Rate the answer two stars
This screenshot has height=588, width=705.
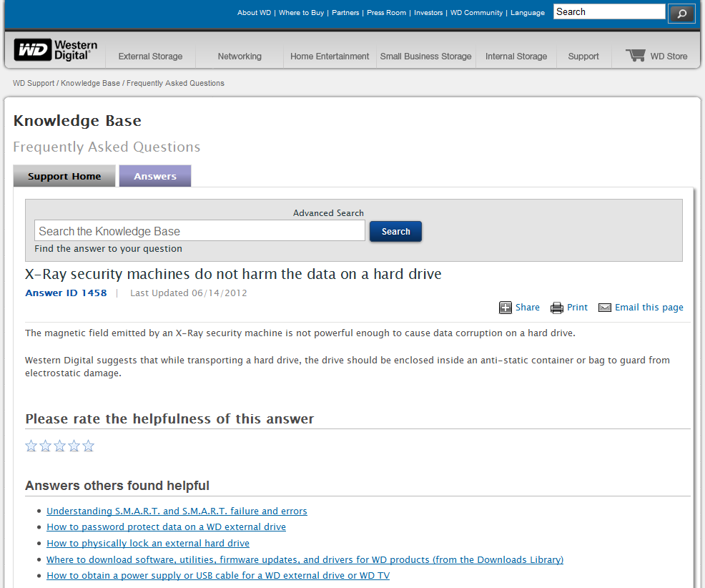46,446
